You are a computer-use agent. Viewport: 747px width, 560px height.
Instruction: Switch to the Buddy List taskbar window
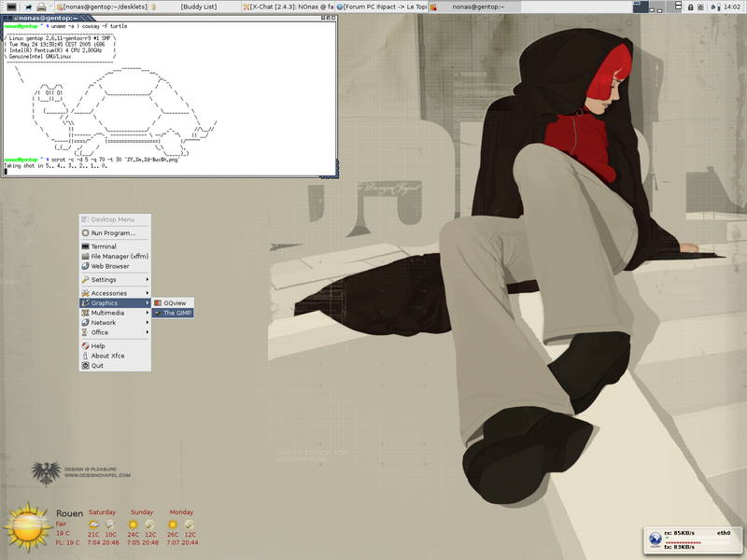[194, 7]
